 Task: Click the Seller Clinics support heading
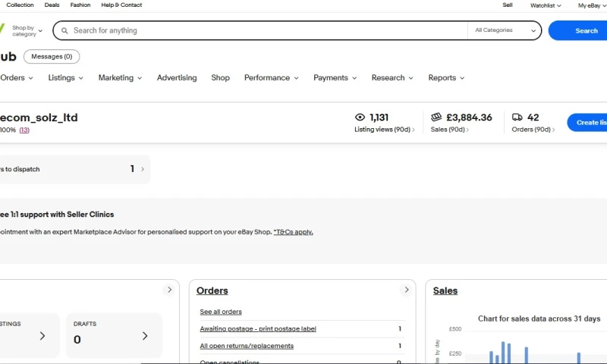(57, 215)
